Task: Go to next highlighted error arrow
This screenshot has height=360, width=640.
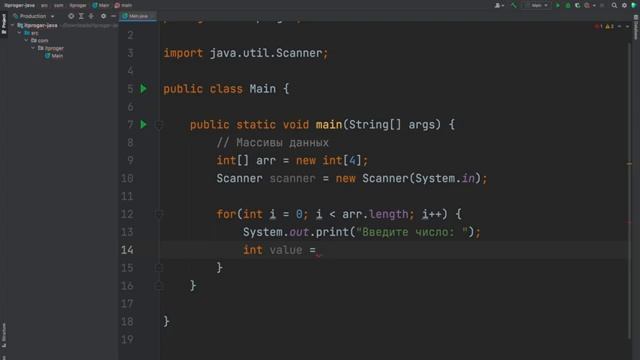Action: pos(627,27)
